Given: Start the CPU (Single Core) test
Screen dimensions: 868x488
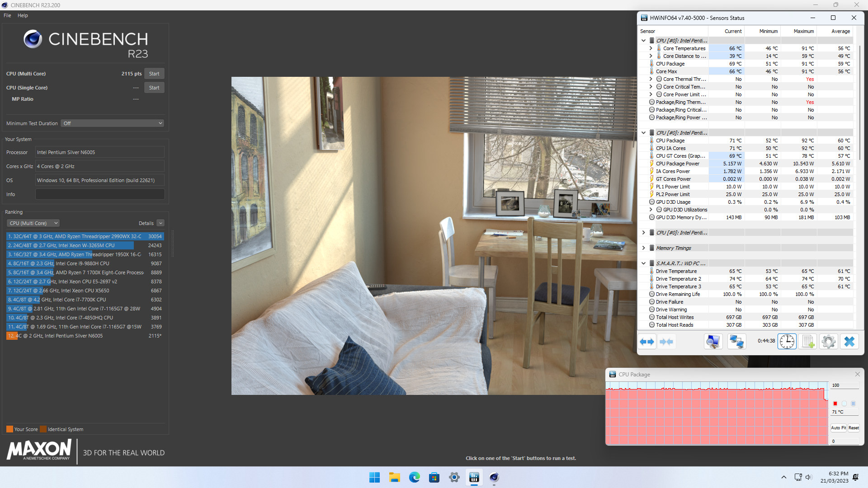Looking at the screenshot, I should (x=154, y=88).
